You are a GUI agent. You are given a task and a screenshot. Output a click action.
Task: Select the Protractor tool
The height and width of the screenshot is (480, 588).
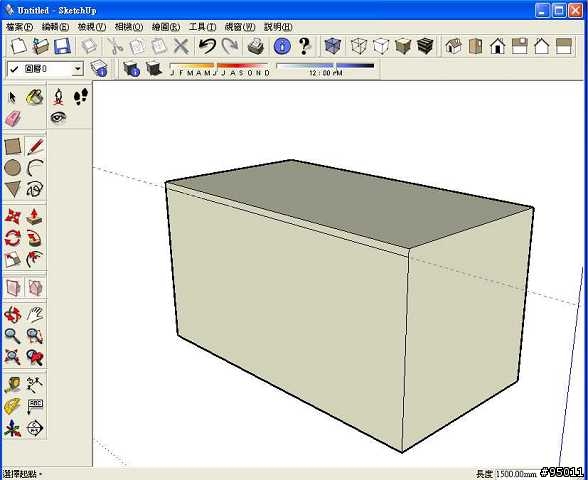12,406
